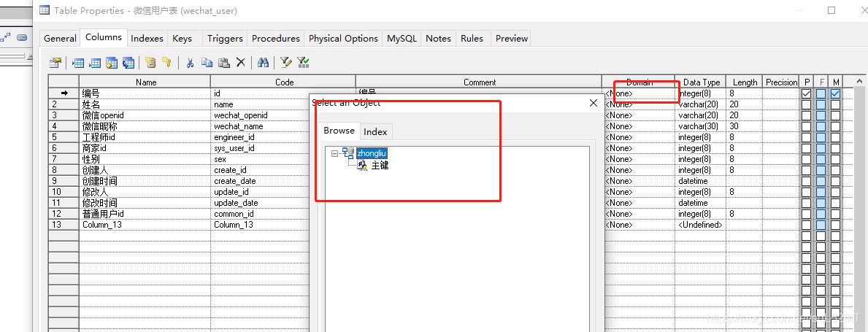Click the grid scrollbar up arrow
The width and height of the screenshot is (868, 332).
[x=860, y=82]
